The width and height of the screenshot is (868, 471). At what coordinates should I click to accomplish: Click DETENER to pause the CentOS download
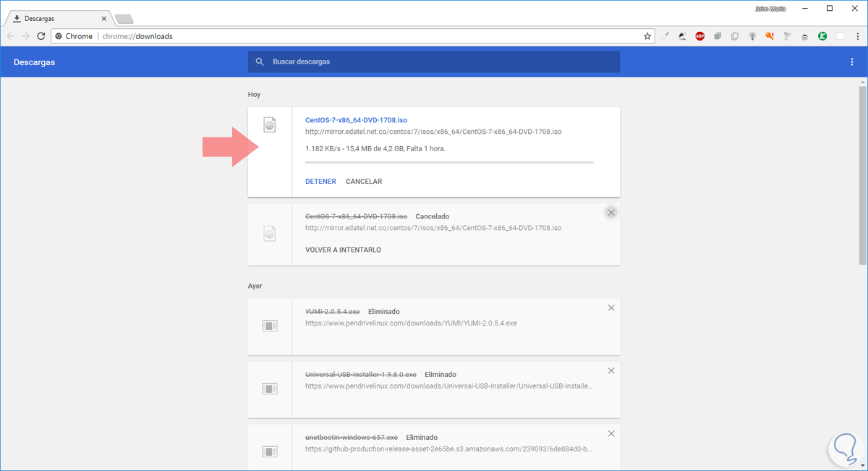[x=320, y=182]
